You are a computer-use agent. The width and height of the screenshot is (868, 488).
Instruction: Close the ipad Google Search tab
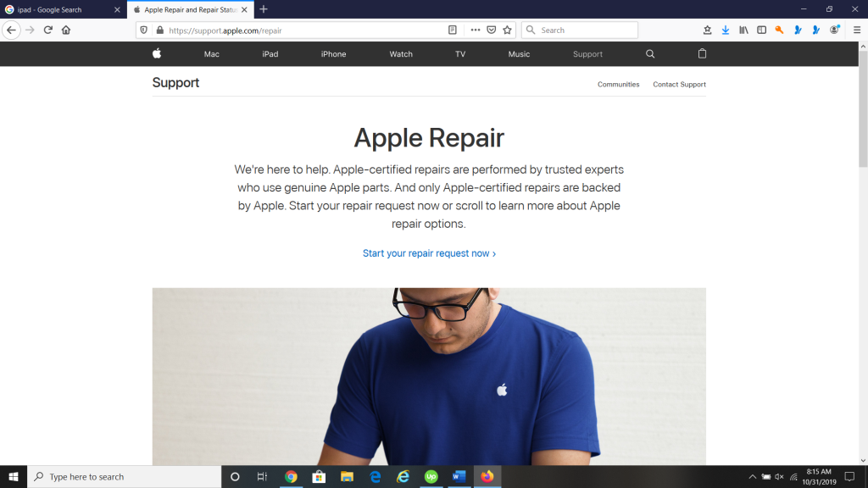(x=117, y=9)
